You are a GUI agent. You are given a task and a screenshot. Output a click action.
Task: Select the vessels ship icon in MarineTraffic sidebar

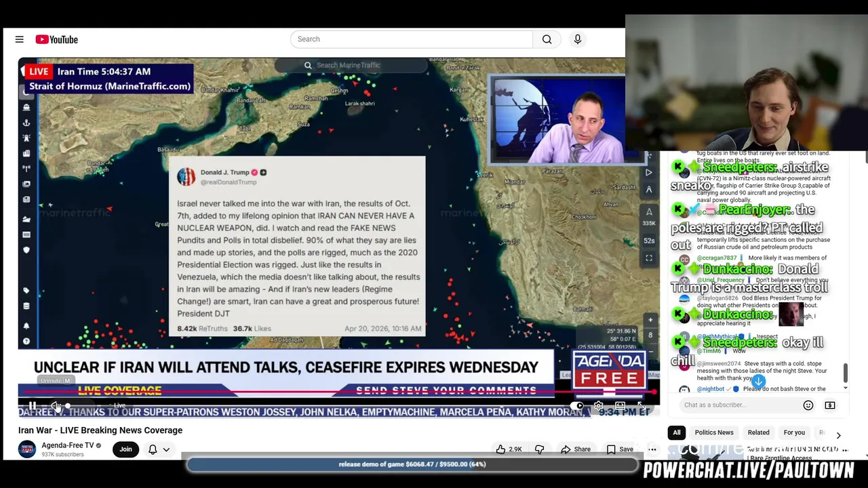(x=26, y=107)
